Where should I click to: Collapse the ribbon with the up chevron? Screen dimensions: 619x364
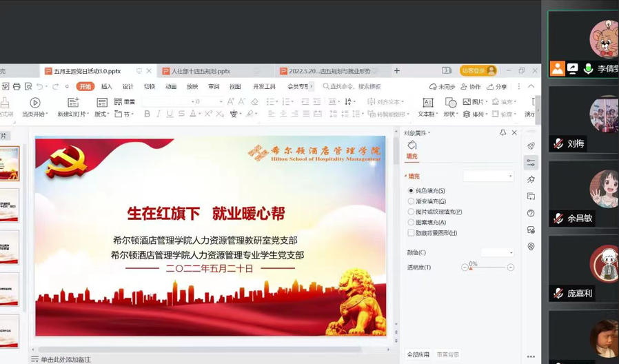(x=531, y=86)
